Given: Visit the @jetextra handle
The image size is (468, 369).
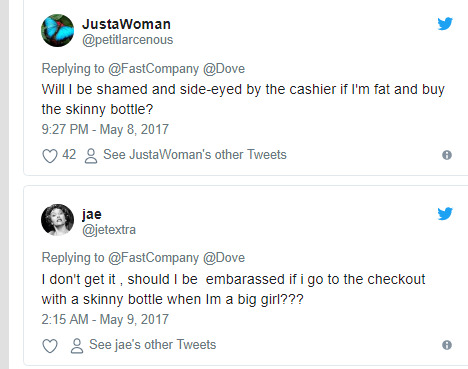Looking at the screenshot, I should click(109, 230).
